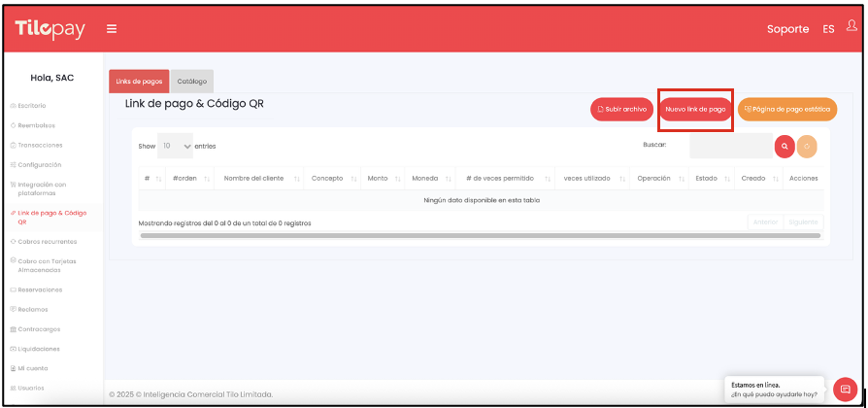
Task: Click the Tilopay logo
Action: tap(50, 29)
